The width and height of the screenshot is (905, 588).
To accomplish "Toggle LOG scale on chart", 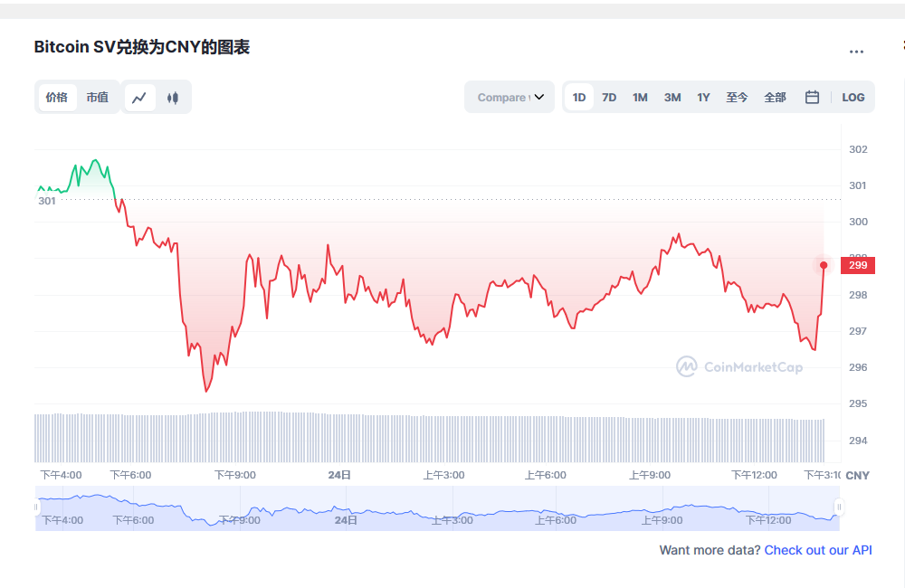I will 853,97.
